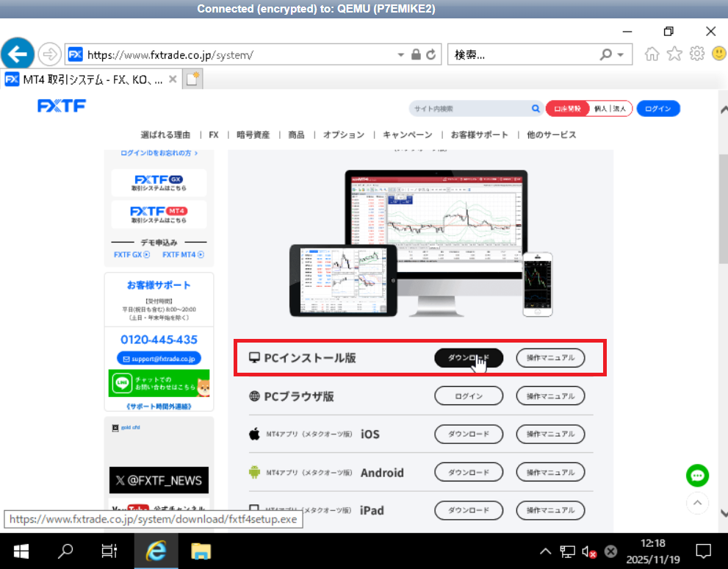
Task: Open the address bar history dropdown arrow
Action: [x=400, y=54]
